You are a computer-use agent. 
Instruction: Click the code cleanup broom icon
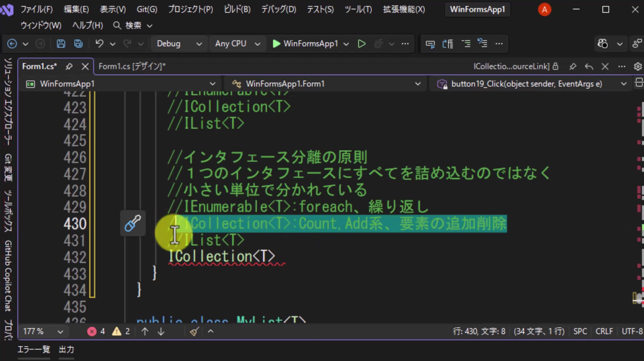[194, 331]
